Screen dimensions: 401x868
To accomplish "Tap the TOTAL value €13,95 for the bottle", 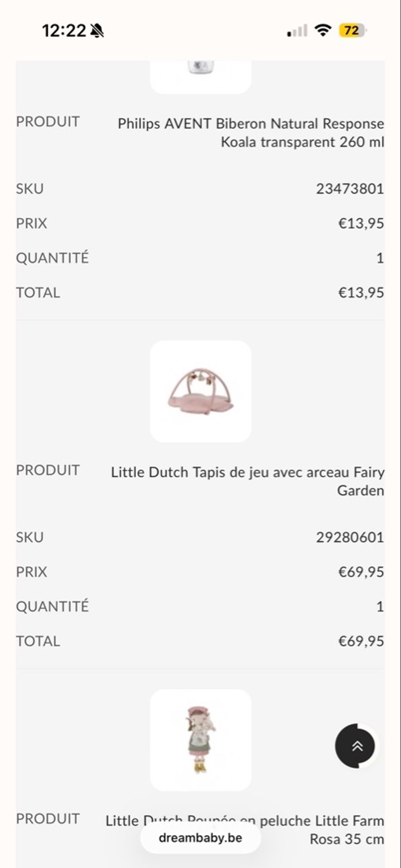I will [361, 292].
